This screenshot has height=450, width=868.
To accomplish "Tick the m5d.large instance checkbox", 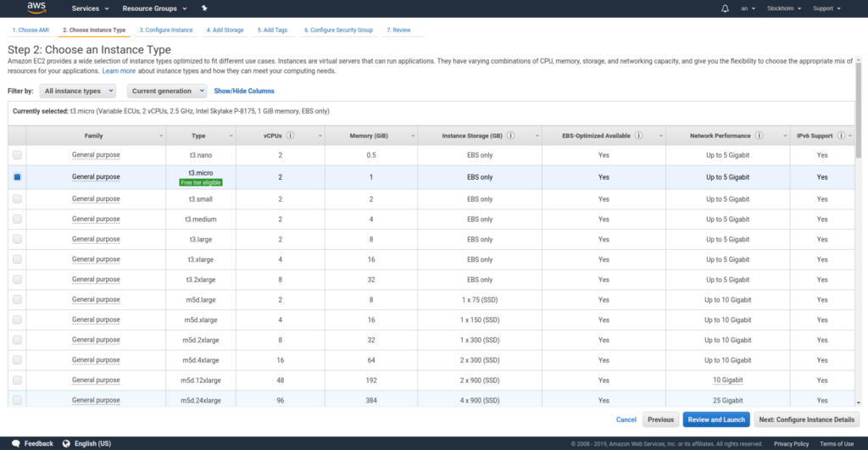I will tap(17, 300).
